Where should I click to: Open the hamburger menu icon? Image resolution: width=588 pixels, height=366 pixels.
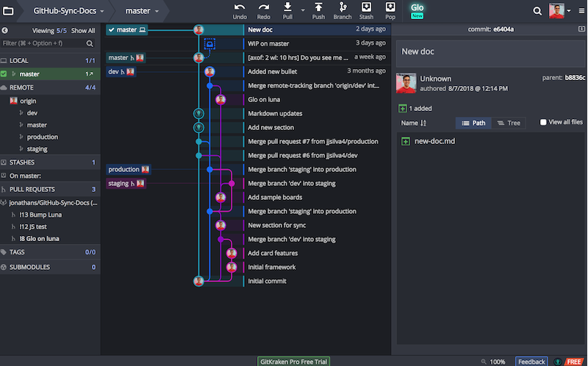[x=581, y=11]
